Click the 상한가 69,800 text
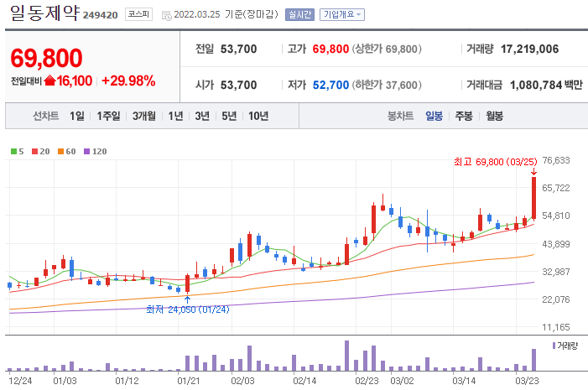The image size is (588, 390). coord(387,49)
